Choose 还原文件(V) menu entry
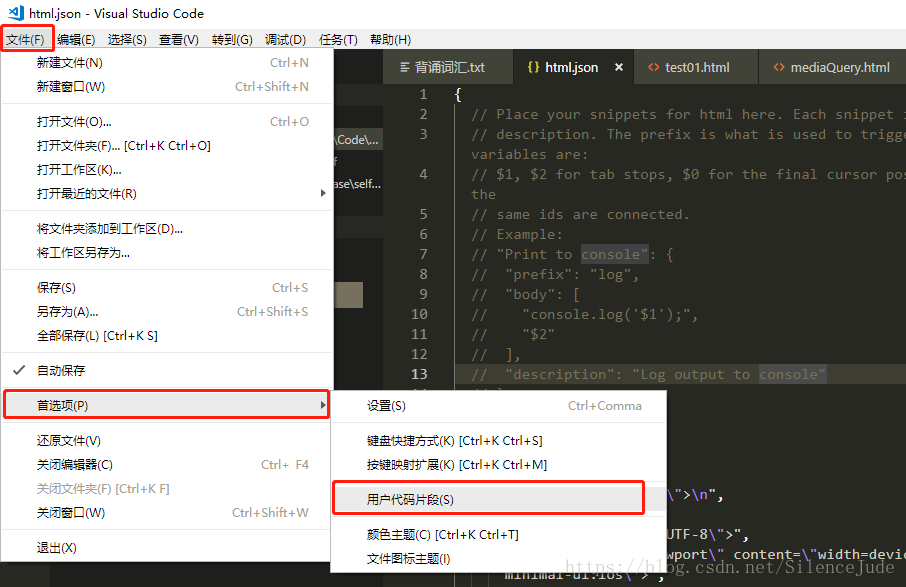The height and width of the screenshot is (587, 906). [168, 441]
